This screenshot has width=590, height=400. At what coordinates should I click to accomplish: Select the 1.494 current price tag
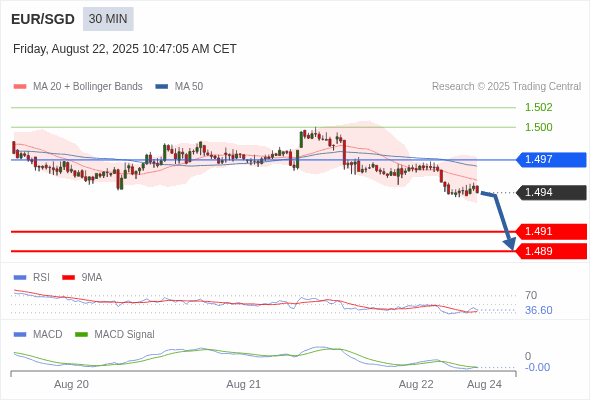pyautogui.click(x=551, y=193)
